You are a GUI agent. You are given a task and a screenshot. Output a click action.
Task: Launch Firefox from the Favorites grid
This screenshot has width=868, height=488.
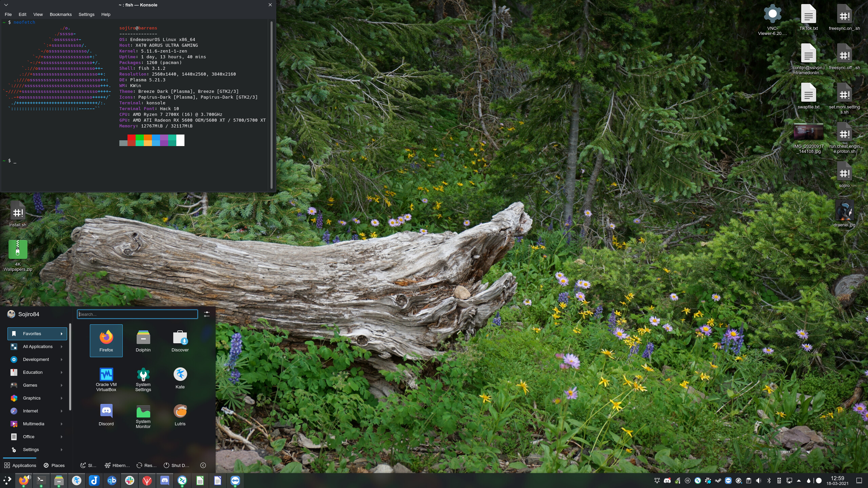106,341
